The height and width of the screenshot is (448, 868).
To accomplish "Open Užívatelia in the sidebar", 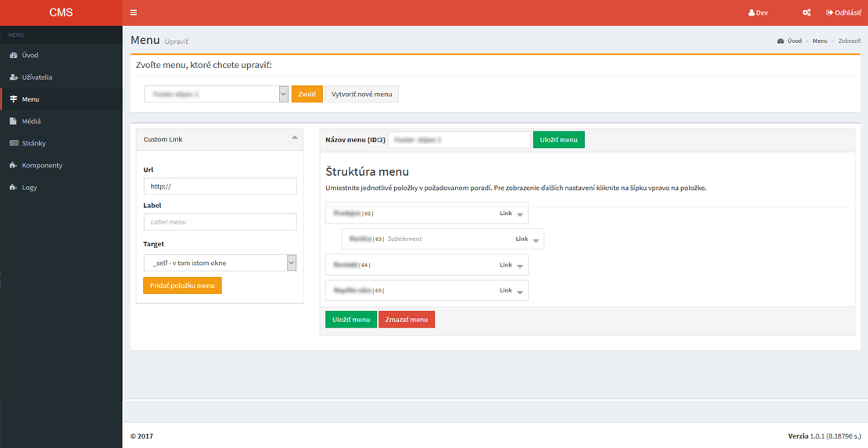I will (x=61, y=77).
